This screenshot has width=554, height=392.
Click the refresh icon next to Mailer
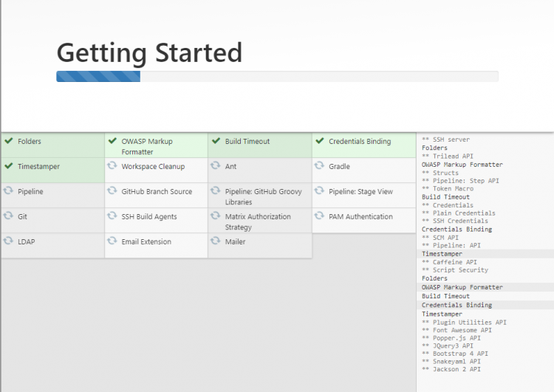216,241
